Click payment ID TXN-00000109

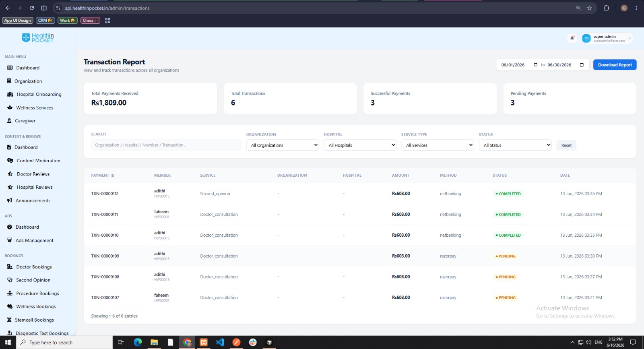[105, 256]
